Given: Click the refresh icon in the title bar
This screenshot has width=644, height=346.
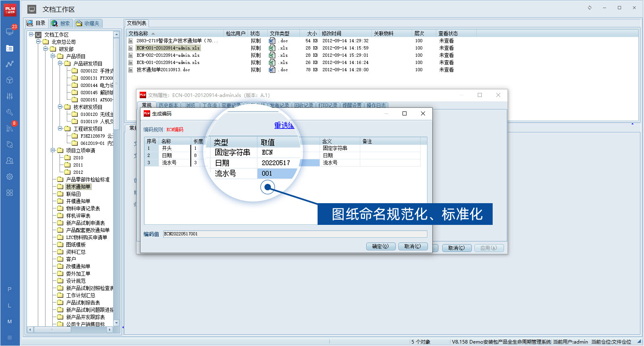Looking at the screenshot, I should click(590, 8).
